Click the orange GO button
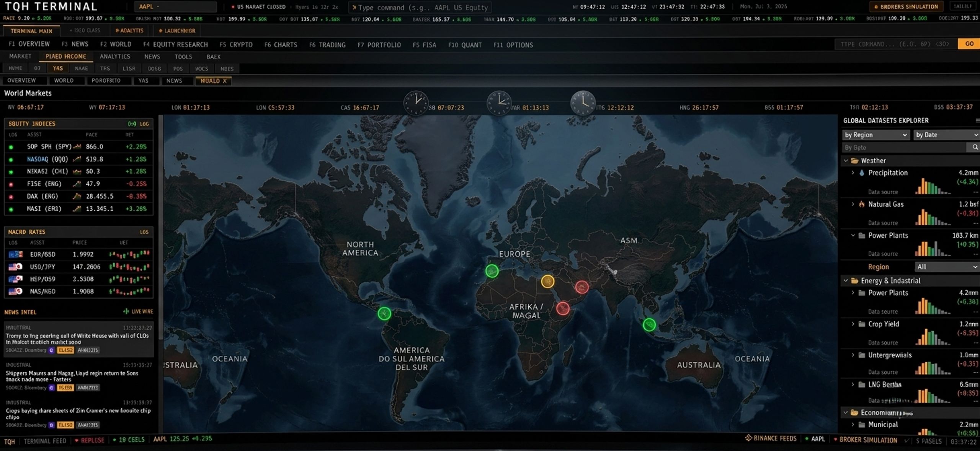980x451 pixels. pyautogui.click(x=969, y=44)
